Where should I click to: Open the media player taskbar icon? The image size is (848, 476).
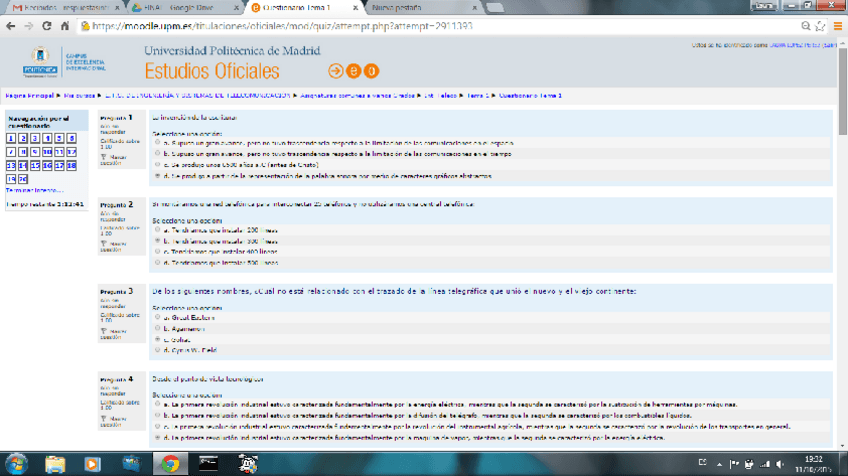pyautogui.click(x=92, y=464)
